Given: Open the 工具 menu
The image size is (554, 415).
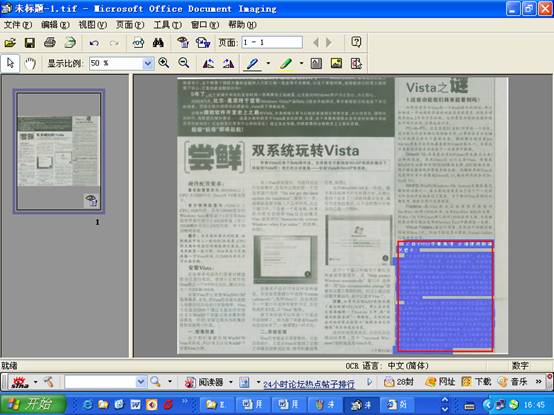Looking at the screenshot, I should [x=167, y=25].
